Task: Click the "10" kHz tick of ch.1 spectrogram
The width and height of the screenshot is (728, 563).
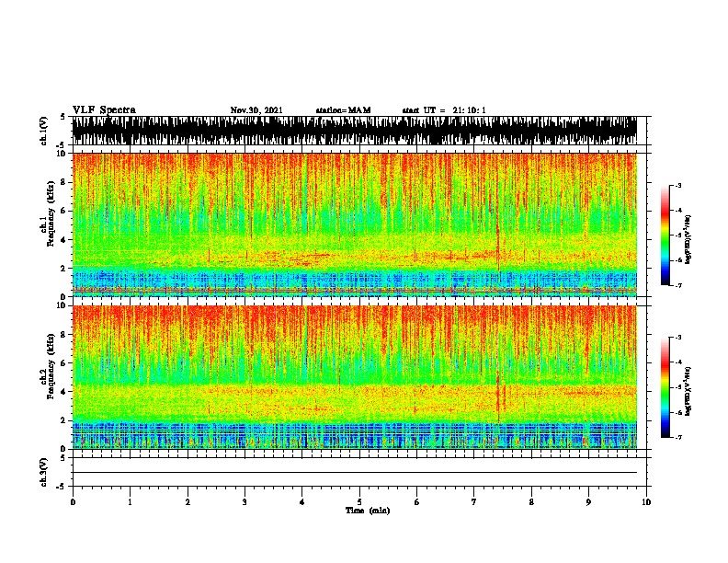Action: [x=63, y=154]
